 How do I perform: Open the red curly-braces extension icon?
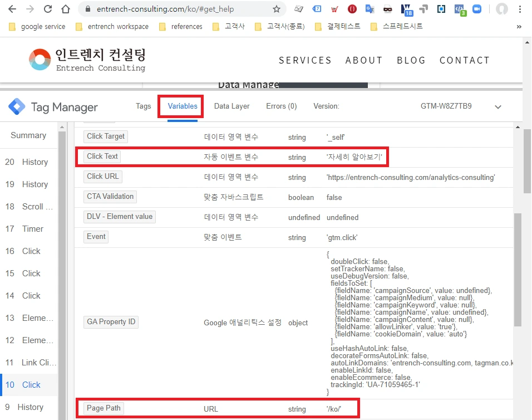352,9
